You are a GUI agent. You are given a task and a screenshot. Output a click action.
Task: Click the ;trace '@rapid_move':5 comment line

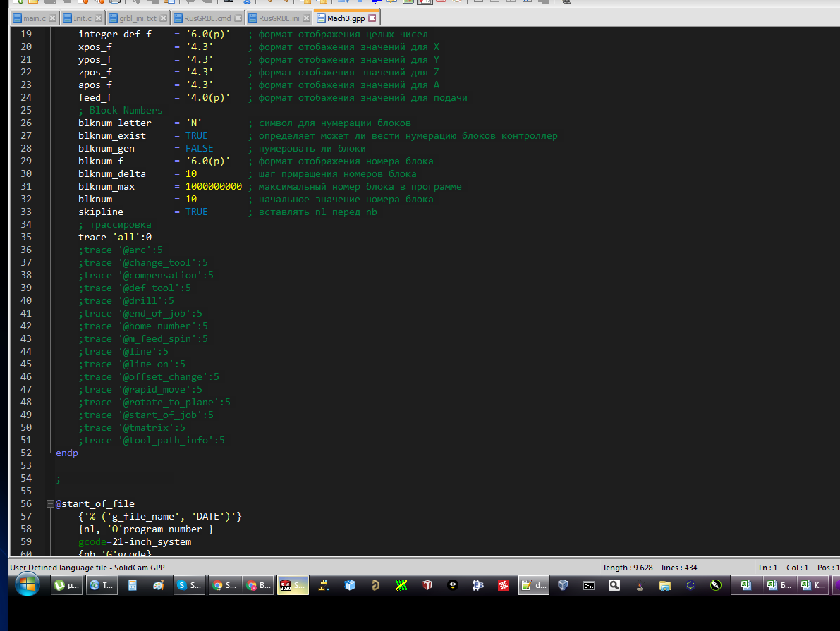[140, 389]
